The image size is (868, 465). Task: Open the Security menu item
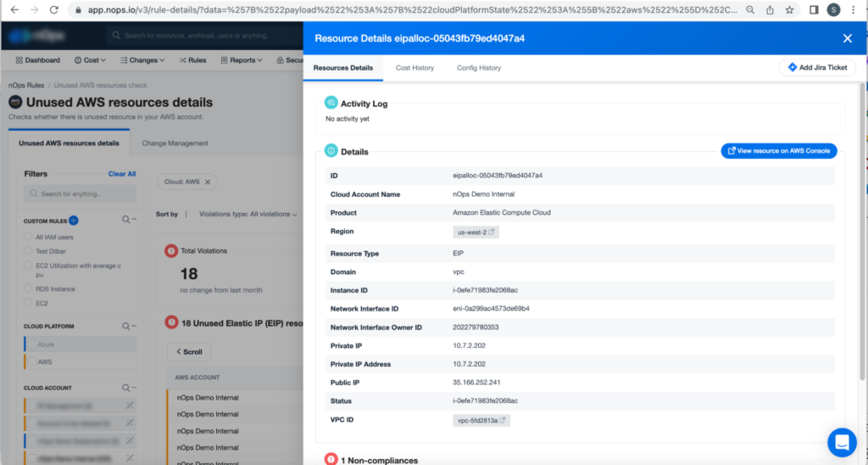click(x=290, y=60)
